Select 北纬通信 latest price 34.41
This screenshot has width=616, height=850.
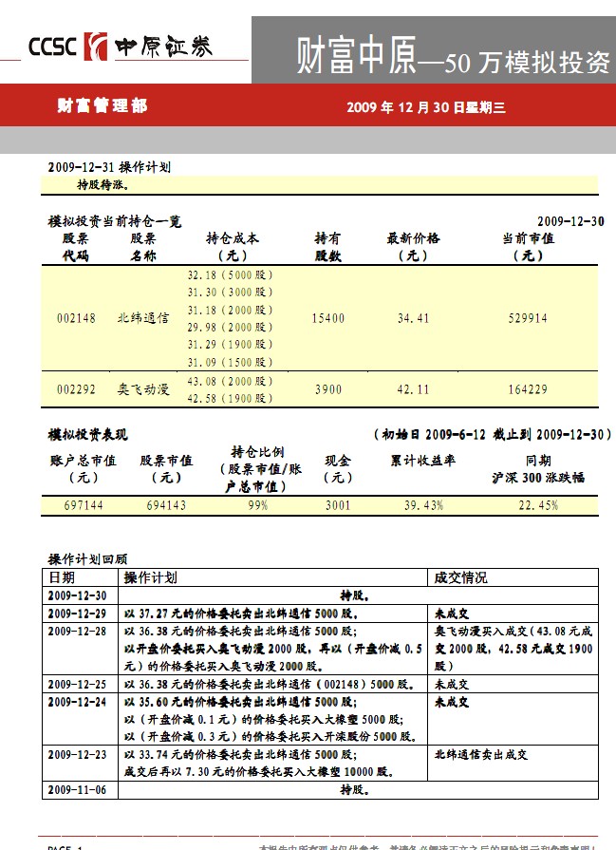[x=413, y=318]
